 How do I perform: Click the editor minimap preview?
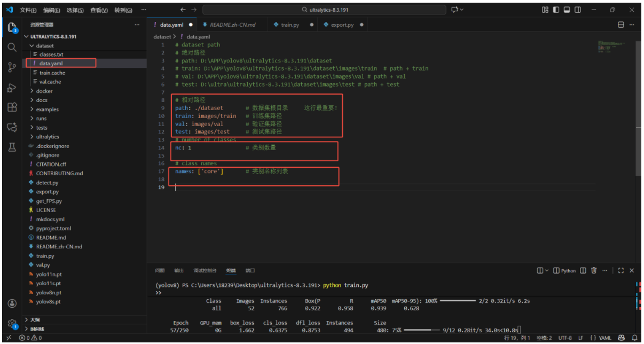pyautogui.click(x=611, y=47)
